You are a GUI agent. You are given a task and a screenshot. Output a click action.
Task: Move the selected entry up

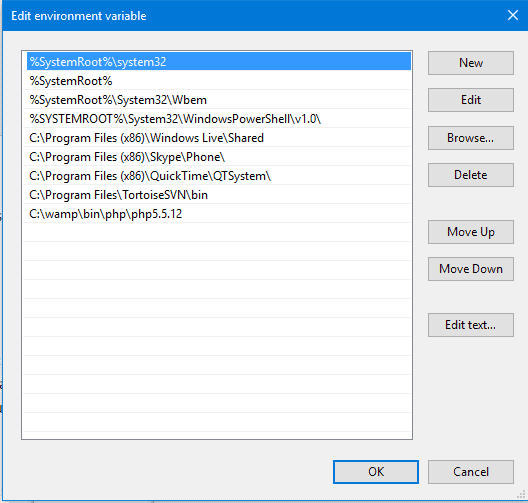pos(470,232)
